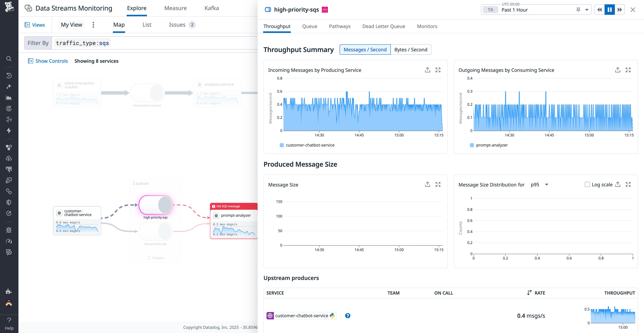The image size is (644, 333).
Task: Pause live data updates
Action: coord(609,10)
